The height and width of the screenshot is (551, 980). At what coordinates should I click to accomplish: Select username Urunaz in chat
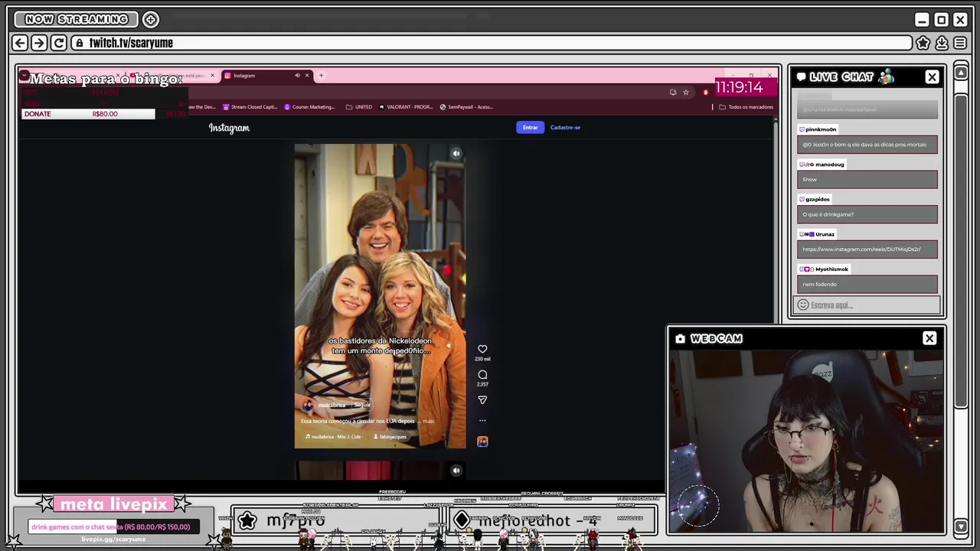click(825, 234)
